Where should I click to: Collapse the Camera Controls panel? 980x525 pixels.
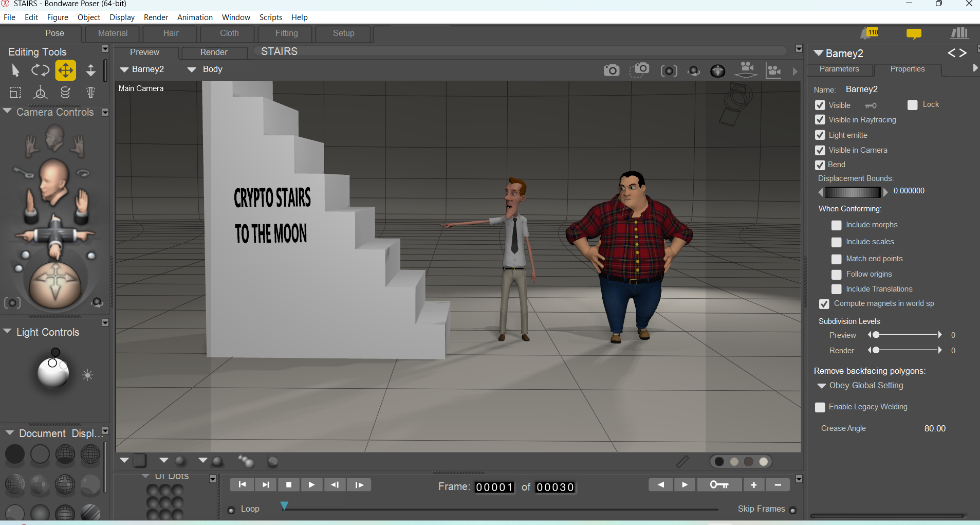click(7, 111)
